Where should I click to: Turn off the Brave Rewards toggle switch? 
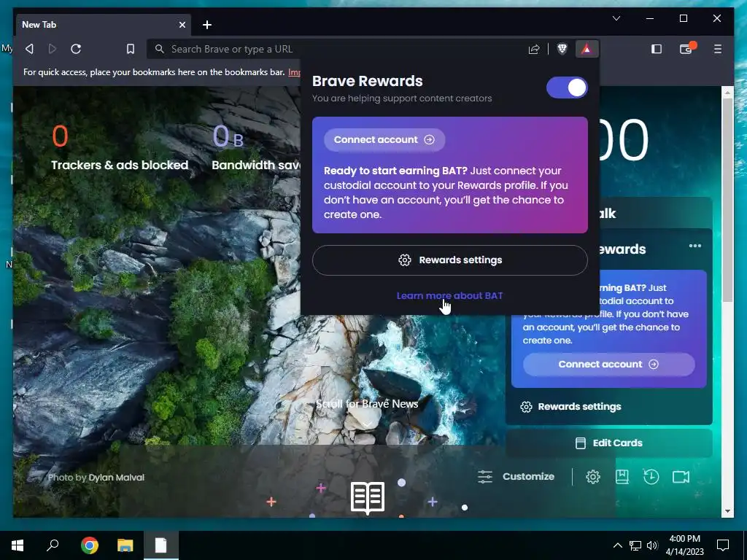(x=567, y=87)
